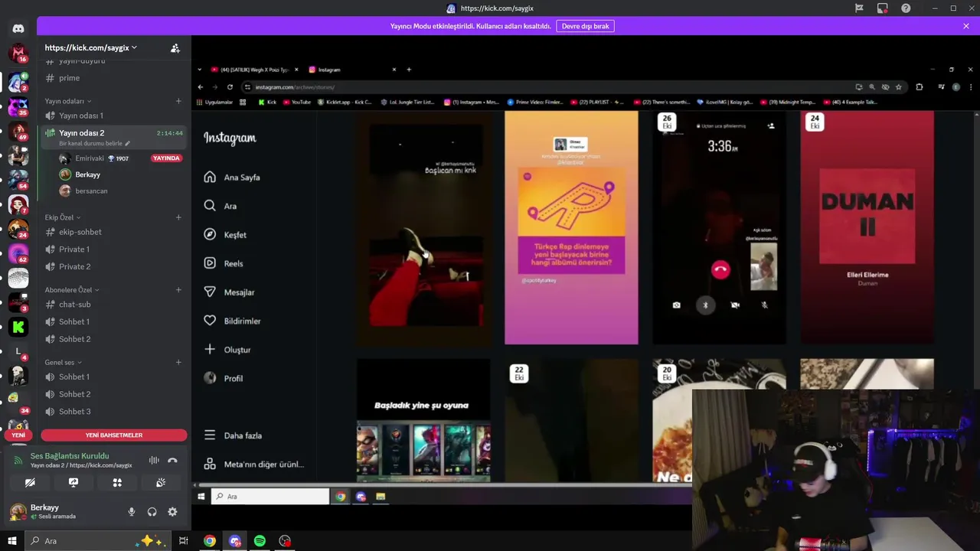Open Discord direct messages home icon
Screen dimensions: 980x551
click(18, 29)
